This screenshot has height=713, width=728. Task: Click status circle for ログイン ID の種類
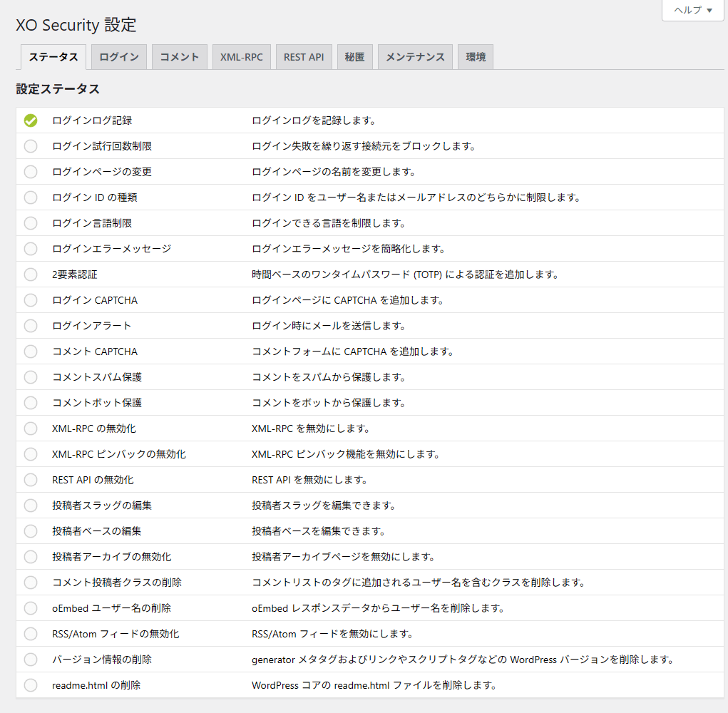point(31,198)
